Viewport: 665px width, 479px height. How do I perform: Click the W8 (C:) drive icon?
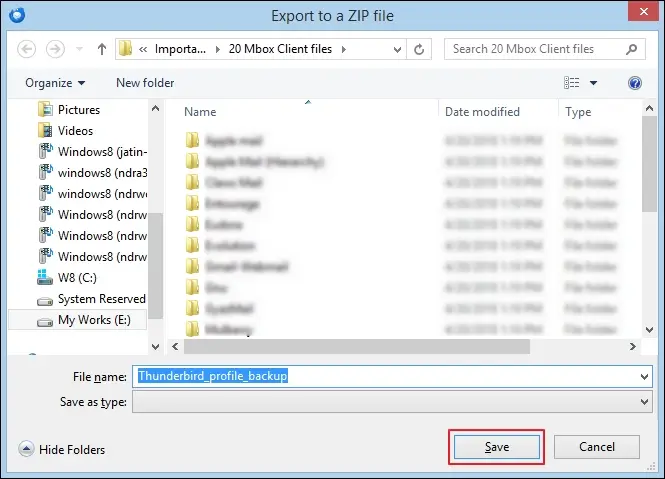[x=45, y=277]
